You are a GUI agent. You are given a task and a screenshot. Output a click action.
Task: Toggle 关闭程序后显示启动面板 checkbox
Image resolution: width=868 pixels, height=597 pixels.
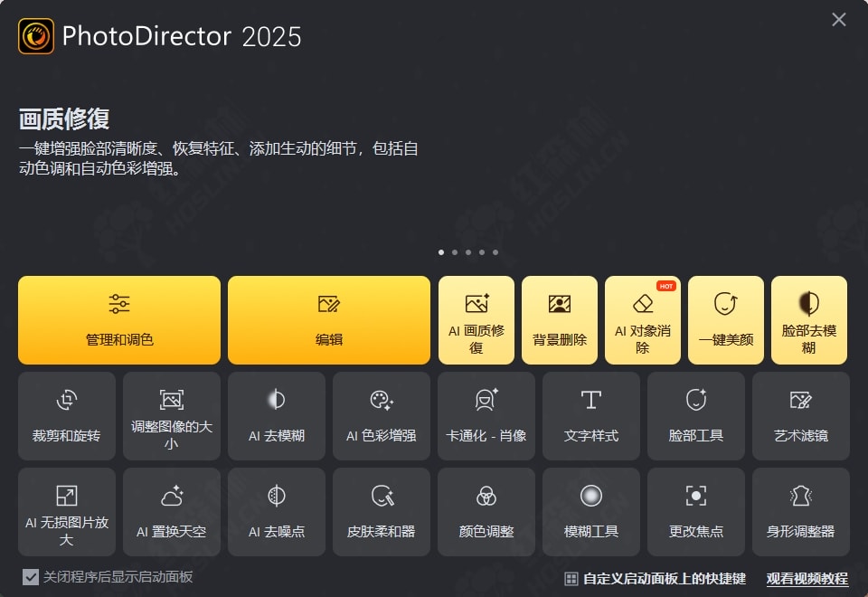[31, 577]
